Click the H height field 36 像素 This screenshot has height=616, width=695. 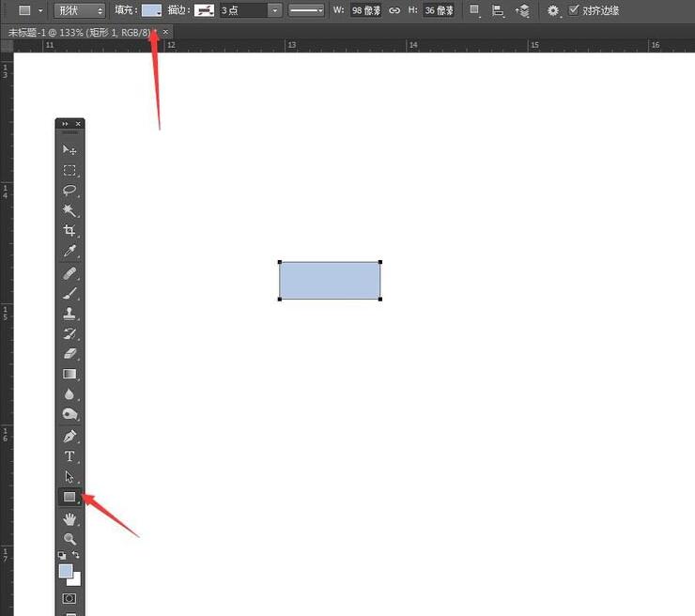[439, 10]
